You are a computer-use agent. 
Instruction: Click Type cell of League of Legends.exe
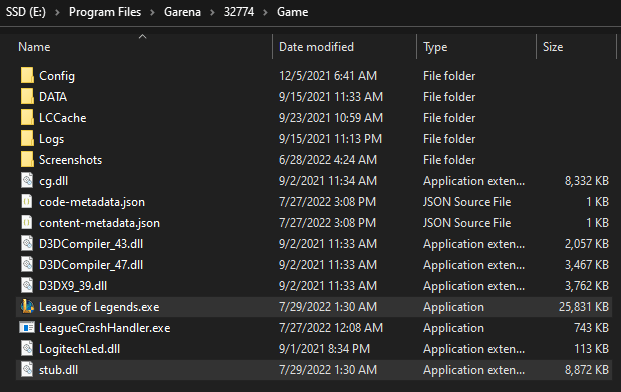click(453, 307)
